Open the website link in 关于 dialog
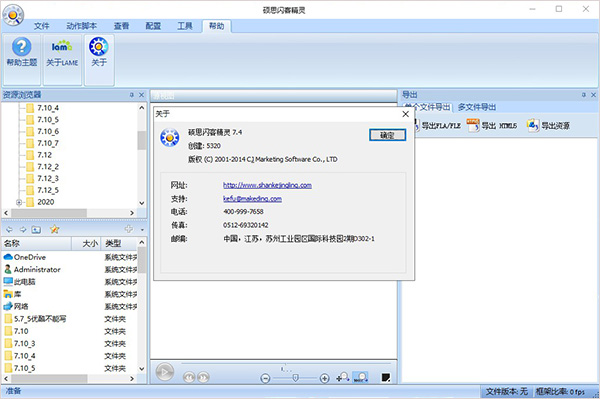 [267, 185]
